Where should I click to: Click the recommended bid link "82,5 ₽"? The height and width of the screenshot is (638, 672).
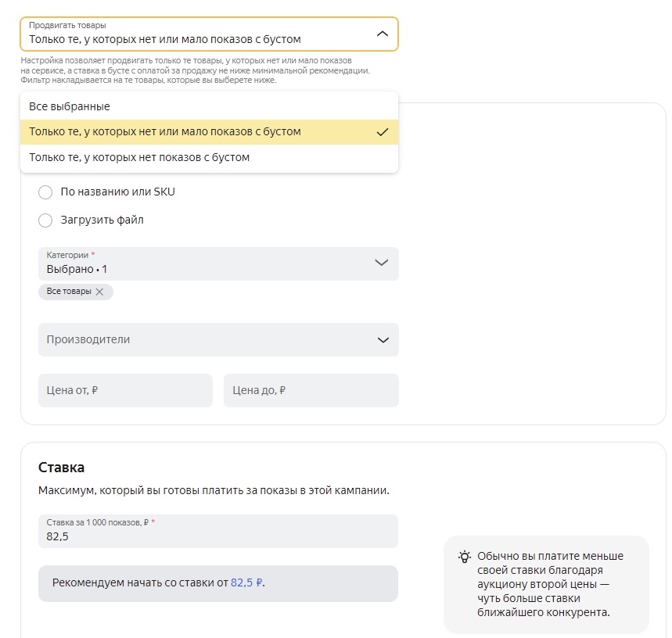246,583
